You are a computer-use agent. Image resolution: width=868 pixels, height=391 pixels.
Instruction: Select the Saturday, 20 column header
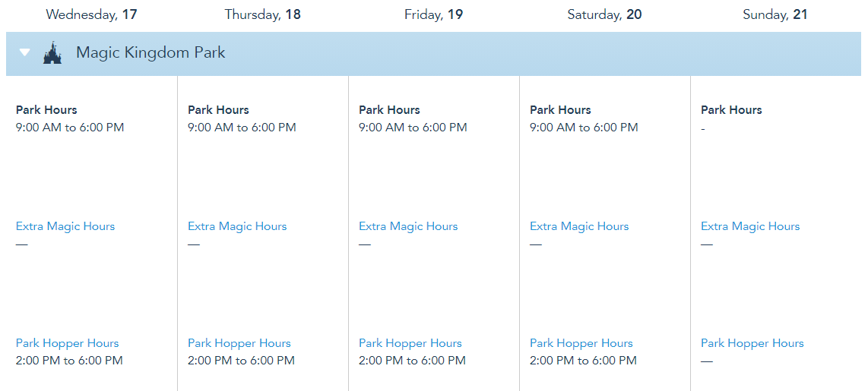point(604,14)
